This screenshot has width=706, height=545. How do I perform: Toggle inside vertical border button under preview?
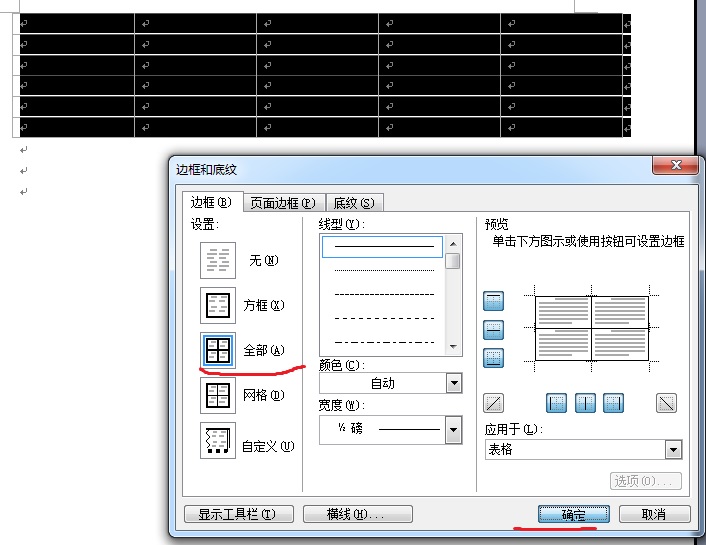585,403
